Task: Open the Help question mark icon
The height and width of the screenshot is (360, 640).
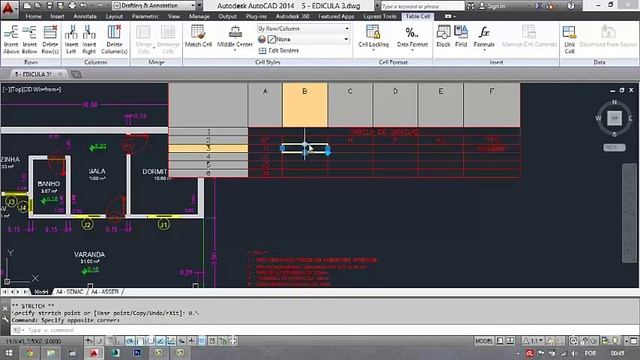Action: click(571, 6)
